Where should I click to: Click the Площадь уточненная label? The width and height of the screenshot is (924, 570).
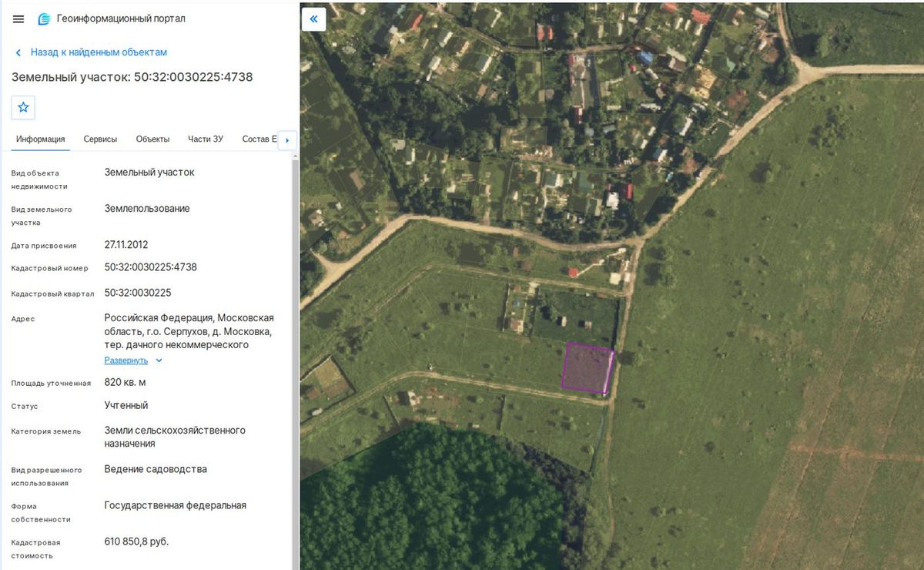coord(51,384)
